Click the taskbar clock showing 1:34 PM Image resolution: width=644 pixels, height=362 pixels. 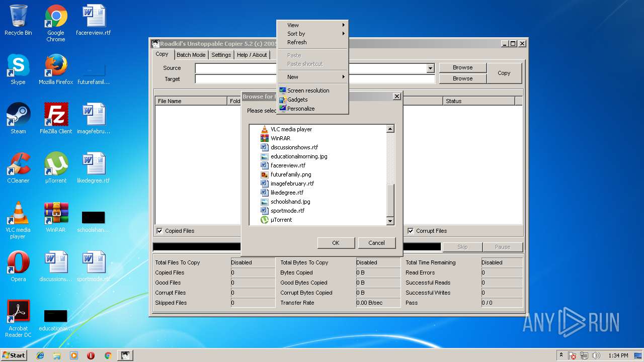[x=618, y=355]
